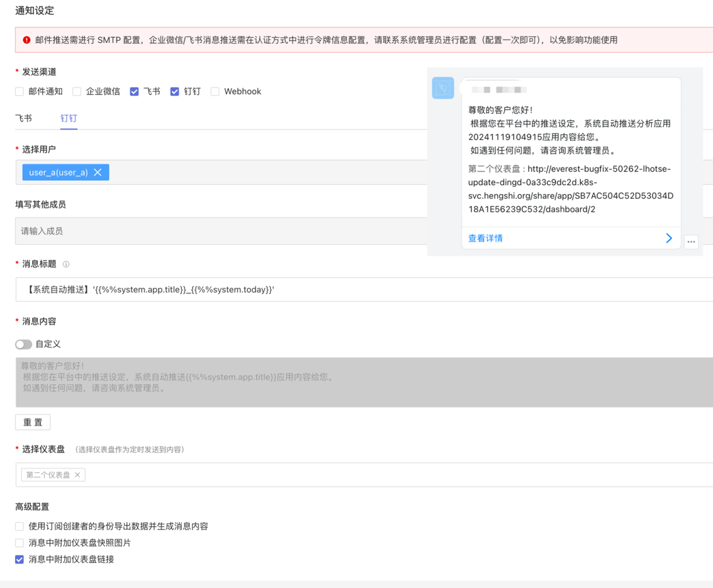
Task: Click the info icon beside 消息标题
Action: 66,264
